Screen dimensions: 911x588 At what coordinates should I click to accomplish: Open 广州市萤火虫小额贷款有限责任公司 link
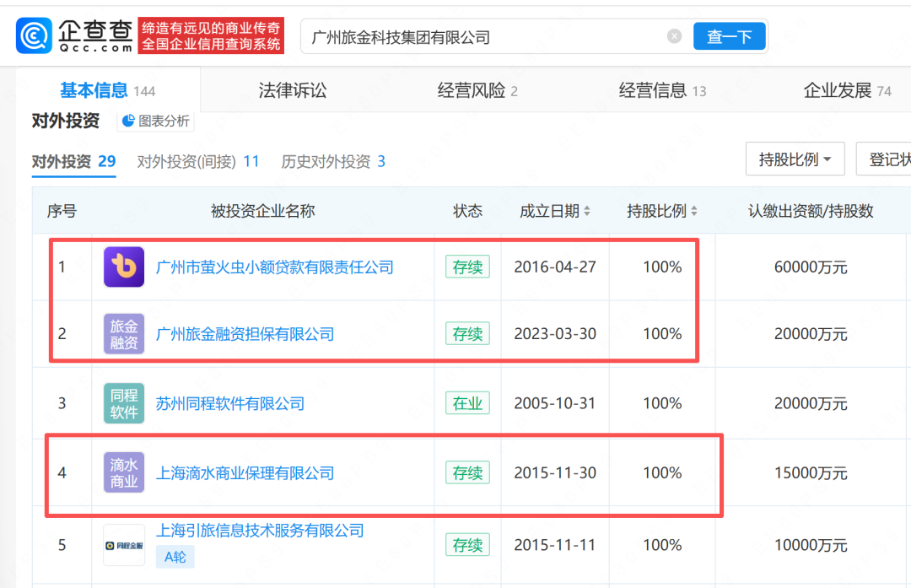[x=275, y=267]
